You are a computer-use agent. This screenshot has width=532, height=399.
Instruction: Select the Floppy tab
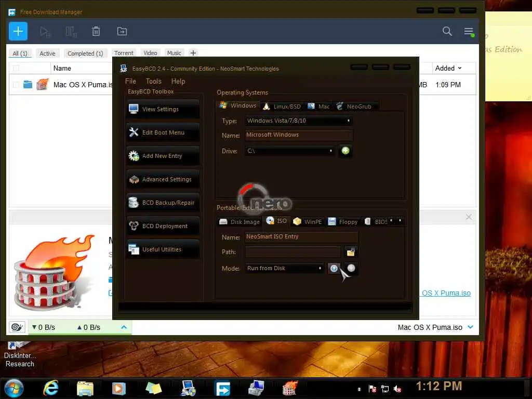(x=343, y=221)
